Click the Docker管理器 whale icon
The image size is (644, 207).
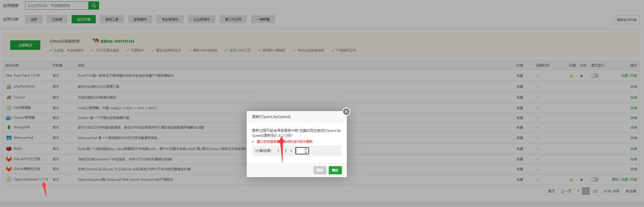(x=9, y=118)
